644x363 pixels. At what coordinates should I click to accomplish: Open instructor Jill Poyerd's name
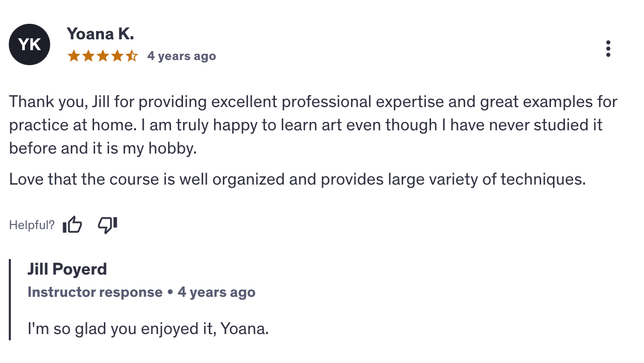click(x=67, y=269)
